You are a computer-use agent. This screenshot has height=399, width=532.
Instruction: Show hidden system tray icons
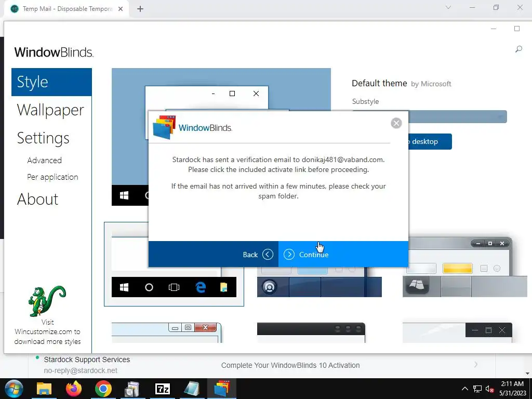coord(465,389)
